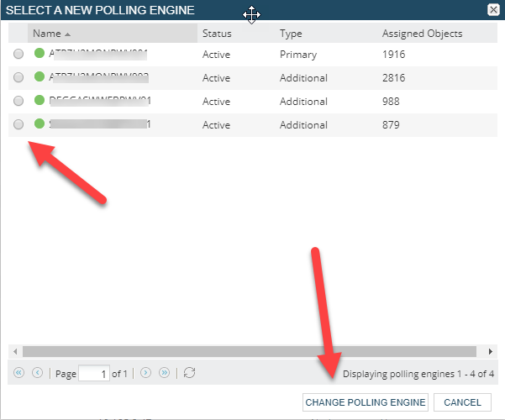Viewport: 505px width, 420px height.
Task: Sort by Assigned Objects column header
Action: [x=437, y=33]
